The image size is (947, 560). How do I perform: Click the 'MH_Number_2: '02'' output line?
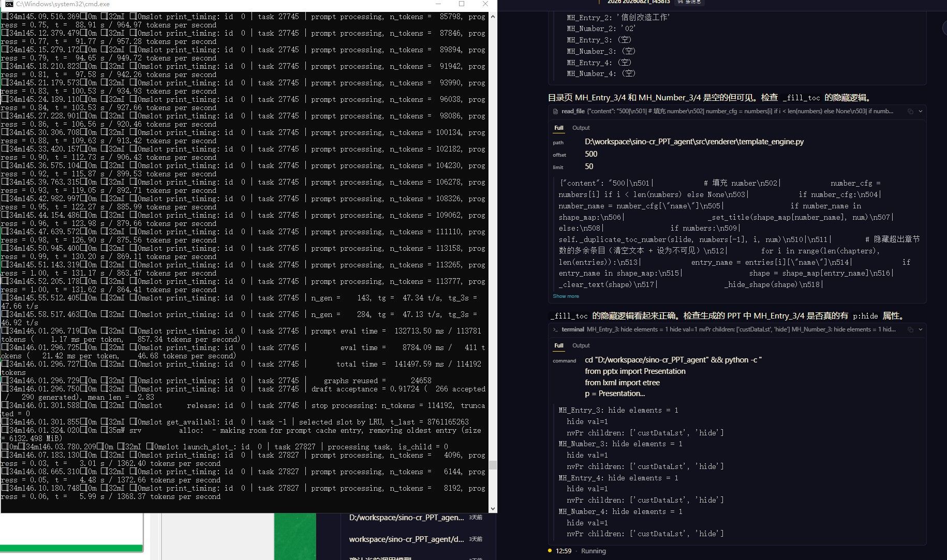[601, 29]
